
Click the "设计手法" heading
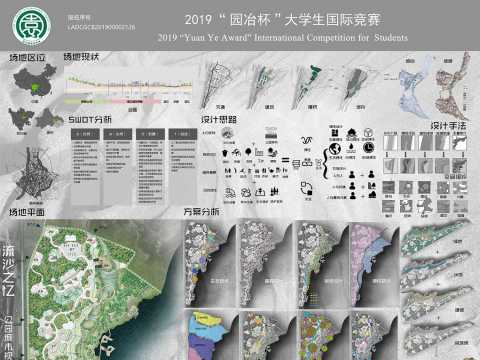(x=448, y=126)
